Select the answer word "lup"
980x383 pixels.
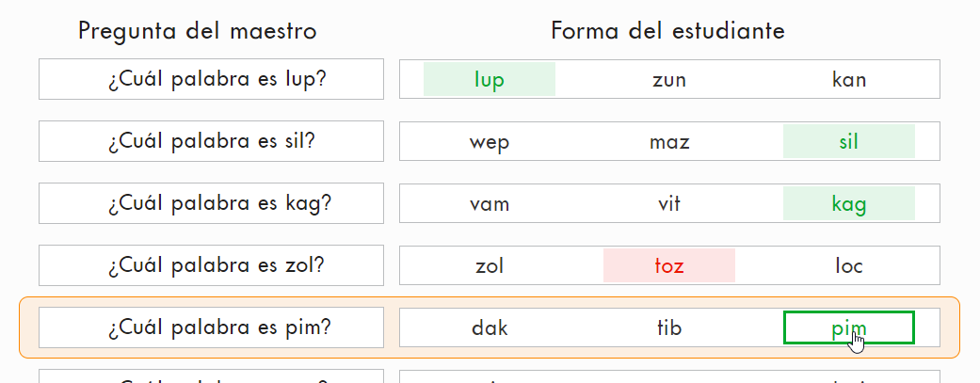490,79
